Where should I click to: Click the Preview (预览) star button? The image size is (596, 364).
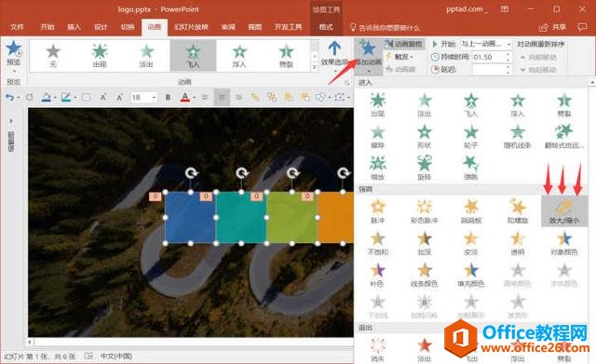[13, 53]
